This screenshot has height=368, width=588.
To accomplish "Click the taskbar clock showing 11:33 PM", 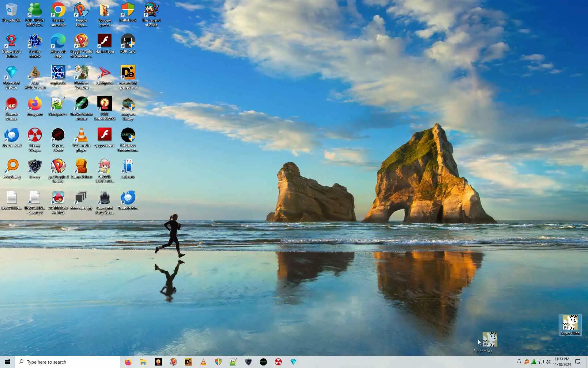I will [562, 362].
